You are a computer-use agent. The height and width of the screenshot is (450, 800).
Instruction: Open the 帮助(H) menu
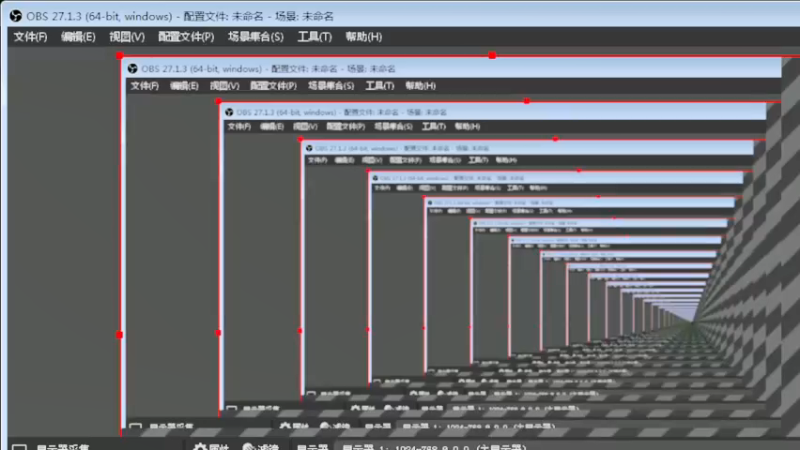(363, 37)
